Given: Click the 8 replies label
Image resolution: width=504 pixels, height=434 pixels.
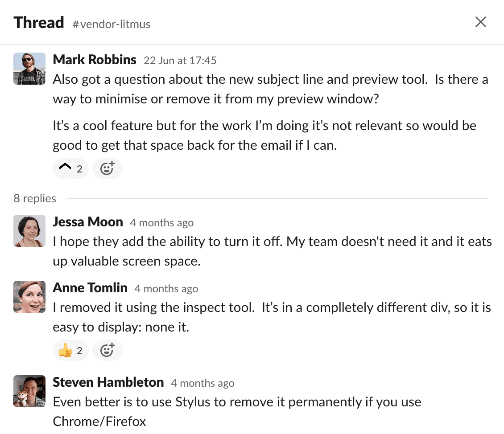Looking at the screenshot, I should click(35, 198).
